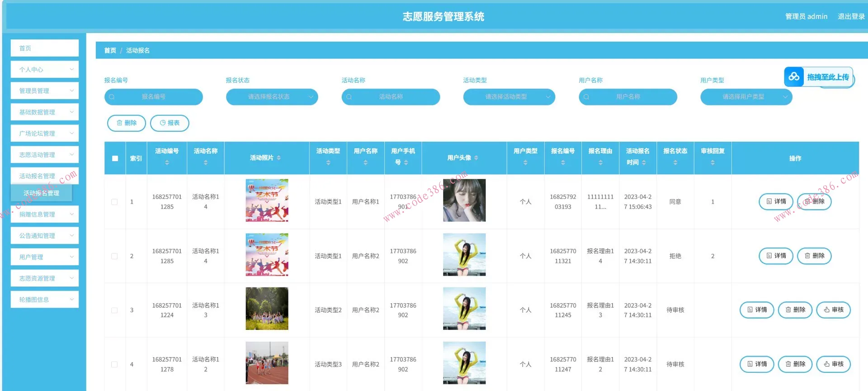Screen dimensions: 868x391
Task: Sort by 活动编号 column arrows
Action: [167, 162]
